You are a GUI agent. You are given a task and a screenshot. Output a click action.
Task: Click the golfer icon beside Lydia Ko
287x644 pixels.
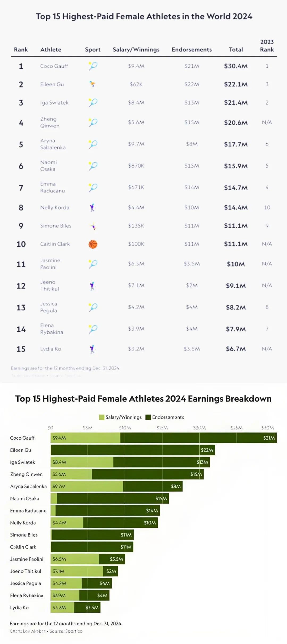92,349
